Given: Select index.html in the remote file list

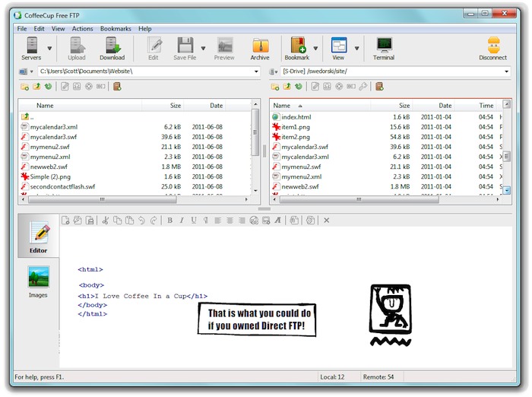Looking at the screenshot, I should coord(296,117).
